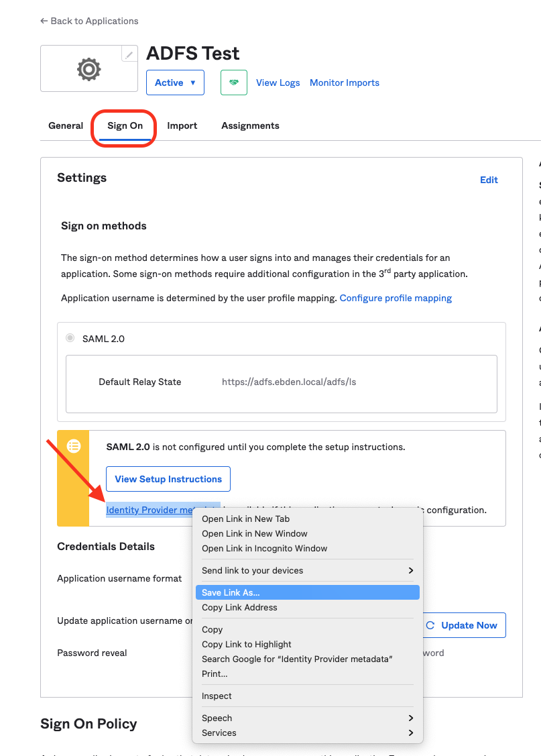This screenshot has height=756, width=541.
Task: Click Edit in the Settings panel
Action: (489, 180)
